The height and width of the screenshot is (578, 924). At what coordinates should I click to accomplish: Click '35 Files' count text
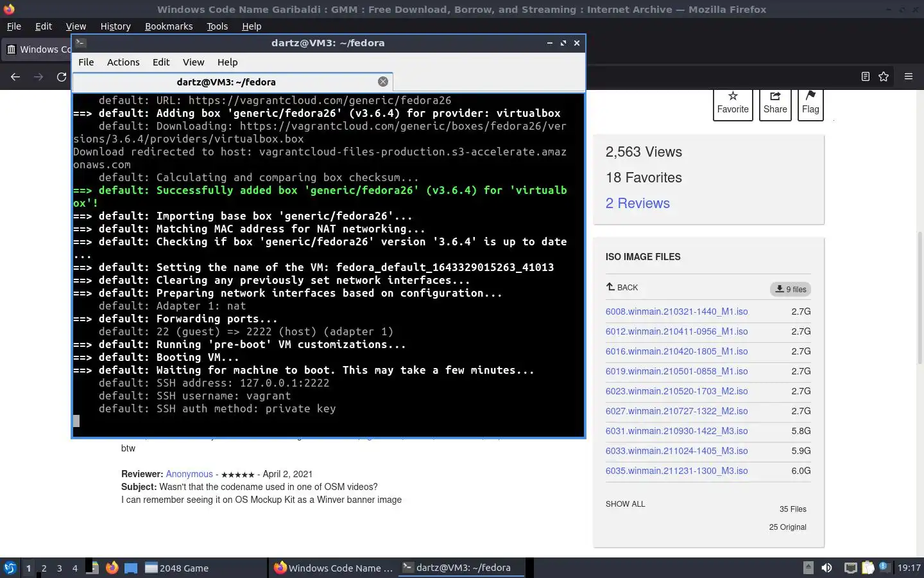tap(793, 509)
